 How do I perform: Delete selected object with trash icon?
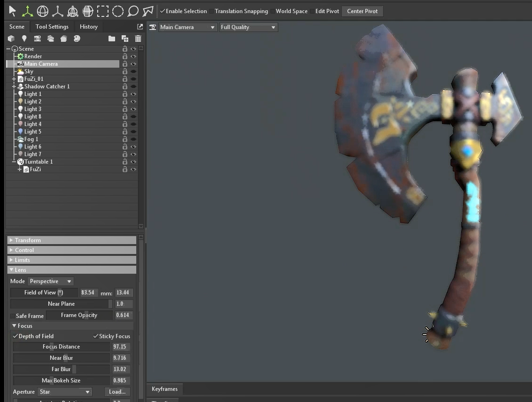tap(138, 39)
